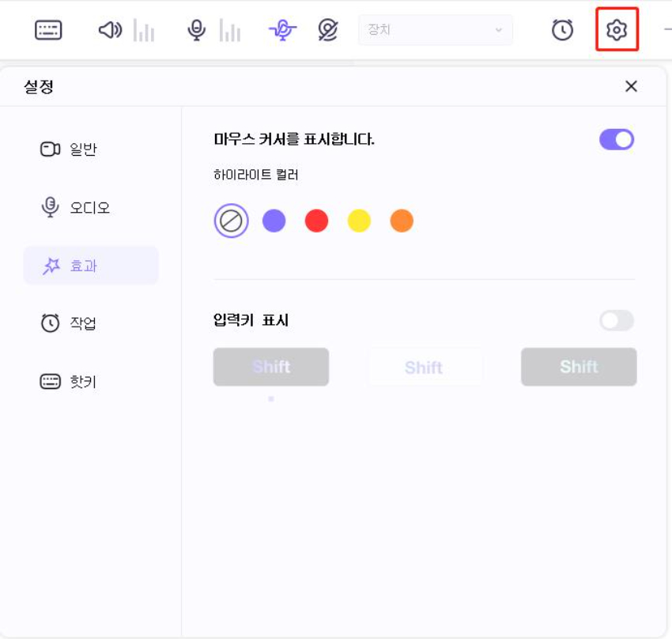Screen dimensions: 672x639
Task: Select the 효과 settings tab
Action: [91, 266]
